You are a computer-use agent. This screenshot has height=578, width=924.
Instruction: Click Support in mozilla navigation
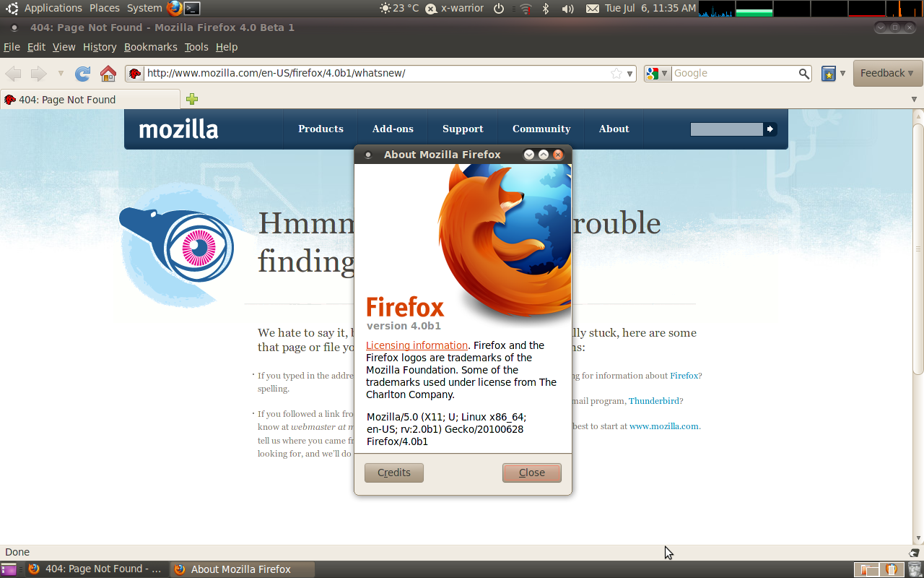click(463, 129)
